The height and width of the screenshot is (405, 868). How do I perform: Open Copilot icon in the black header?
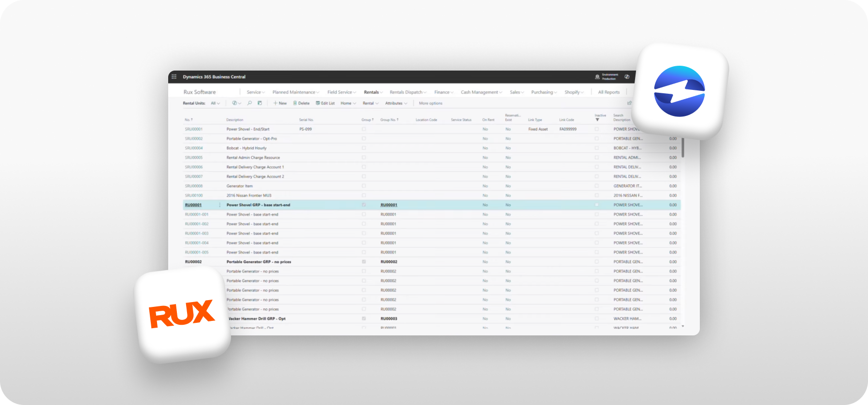[x=627, y=76]
